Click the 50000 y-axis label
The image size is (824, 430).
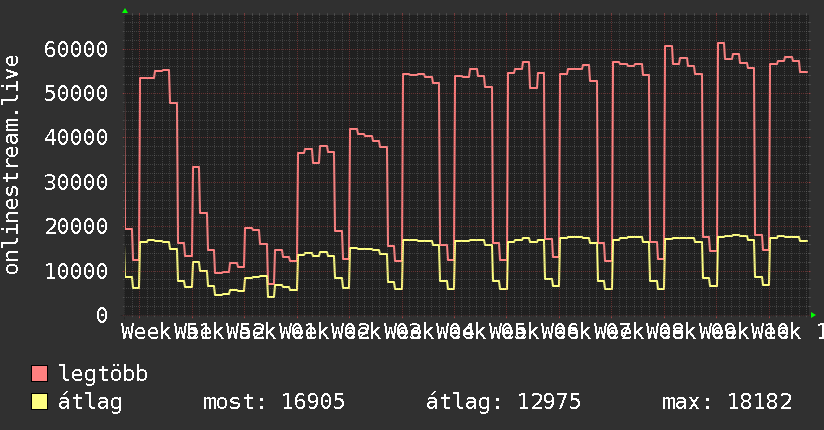coord(76,94)
